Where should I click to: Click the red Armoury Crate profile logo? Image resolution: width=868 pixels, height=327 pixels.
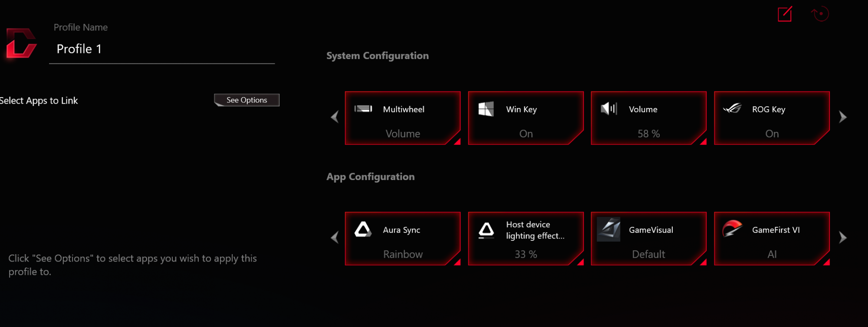coord(21,43)
